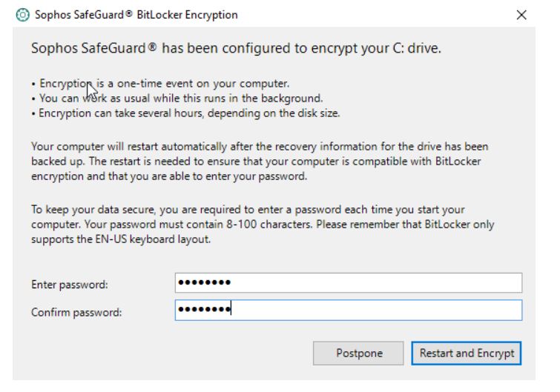Click the heading about encrypting your C: drive
Image resolution: width=560 pixels, height=392 pixels.
click(x=236, y=49)
